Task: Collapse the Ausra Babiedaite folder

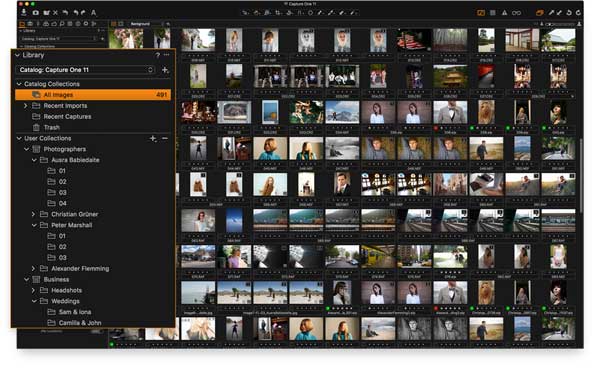Action: coord(34,160)
